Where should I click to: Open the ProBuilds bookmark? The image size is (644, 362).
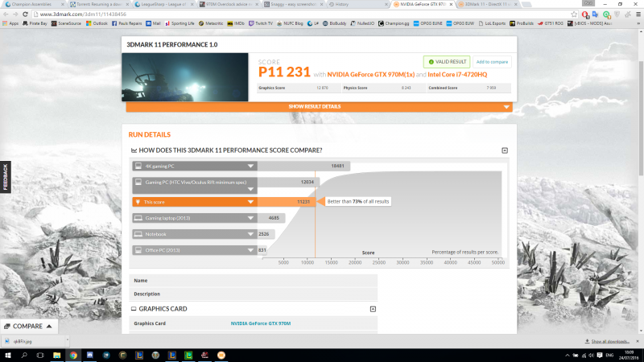pos(522,23)
